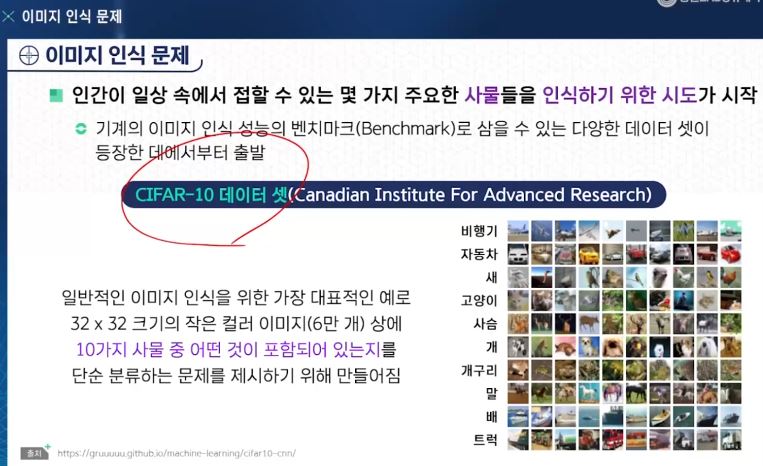This screenshot has height=466, width=763.
Task: Click the 출처 source badge icon
Action: (x=35, y=453)
